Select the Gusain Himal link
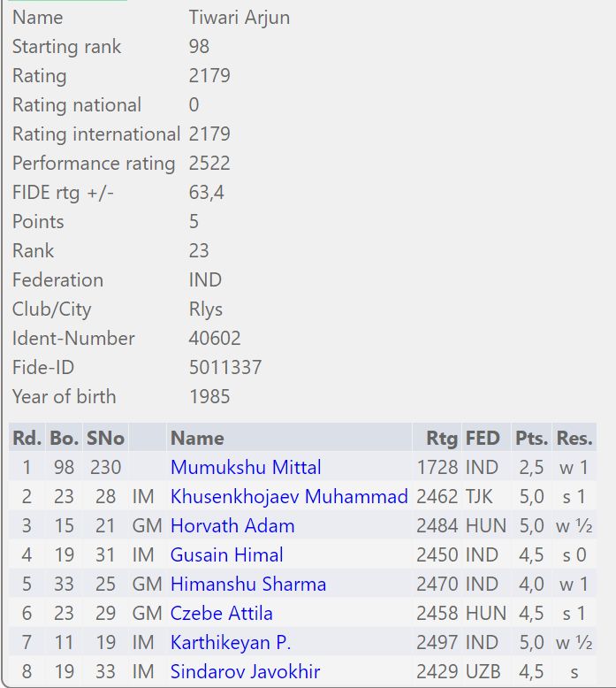Image resolution: width=616 pixels, height=688 pixels. 227,554
